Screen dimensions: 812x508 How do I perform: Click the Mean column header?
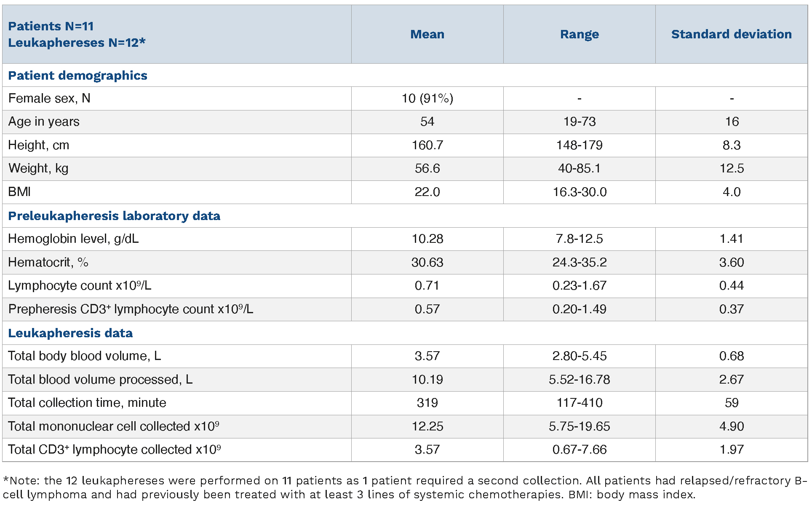coord(427,34)
